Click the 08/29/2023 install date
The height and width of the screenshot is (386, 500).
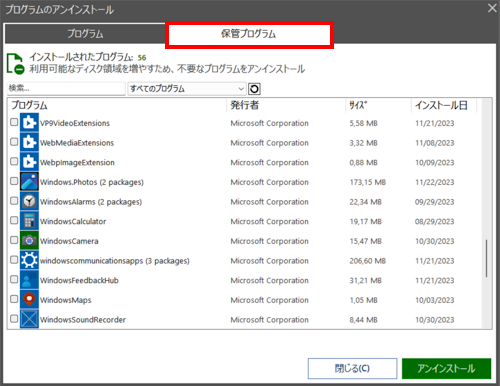(435, 221)
